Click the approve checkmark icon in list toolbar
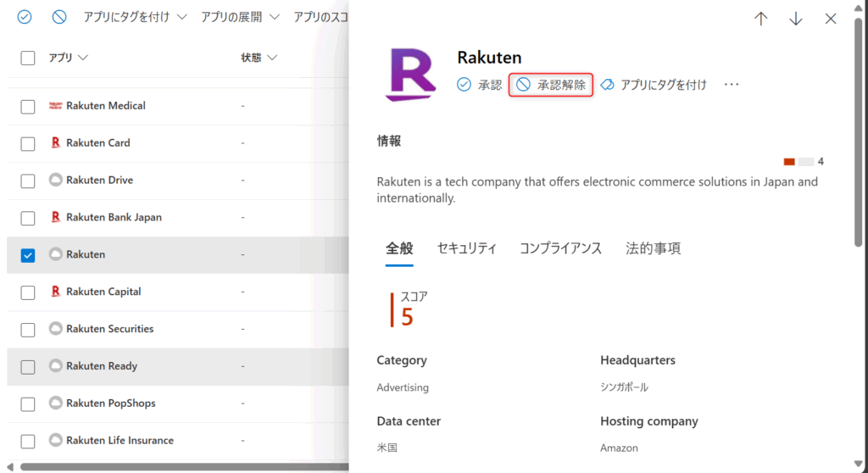Image resolution: width=868 pixels, height=473 pixels. [x=25, y=17]
